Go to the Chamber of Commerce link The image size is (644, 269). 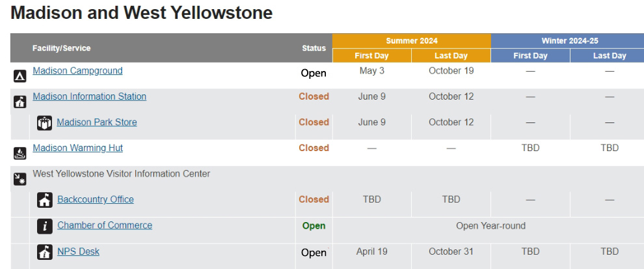coord(105,225)
